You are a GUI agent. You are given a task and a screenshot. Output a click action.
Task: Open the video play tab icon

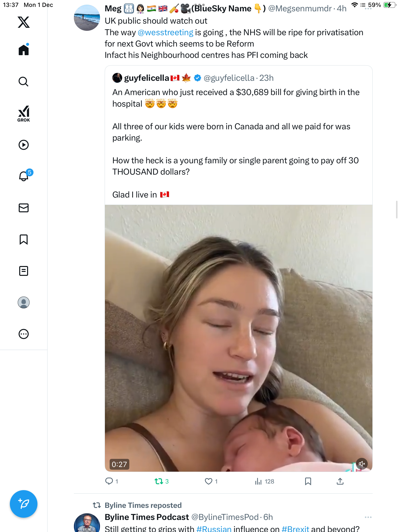24,145
